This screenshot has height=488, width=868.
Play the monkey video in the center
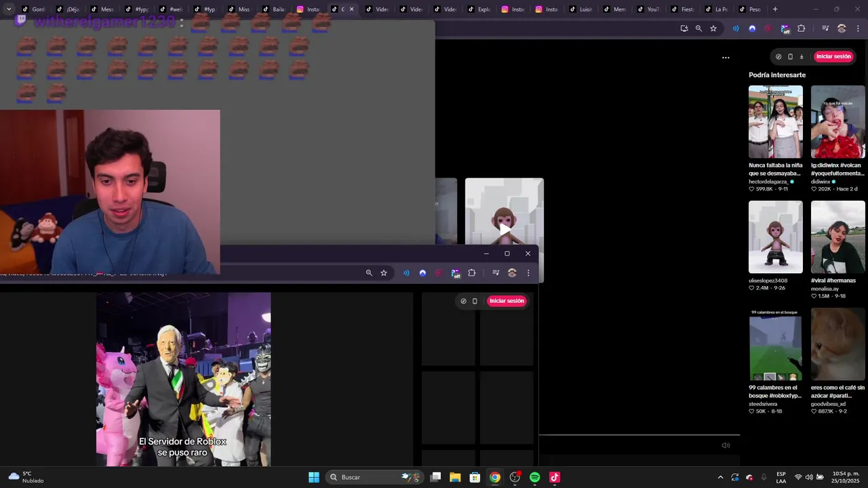tap(505, 229)
